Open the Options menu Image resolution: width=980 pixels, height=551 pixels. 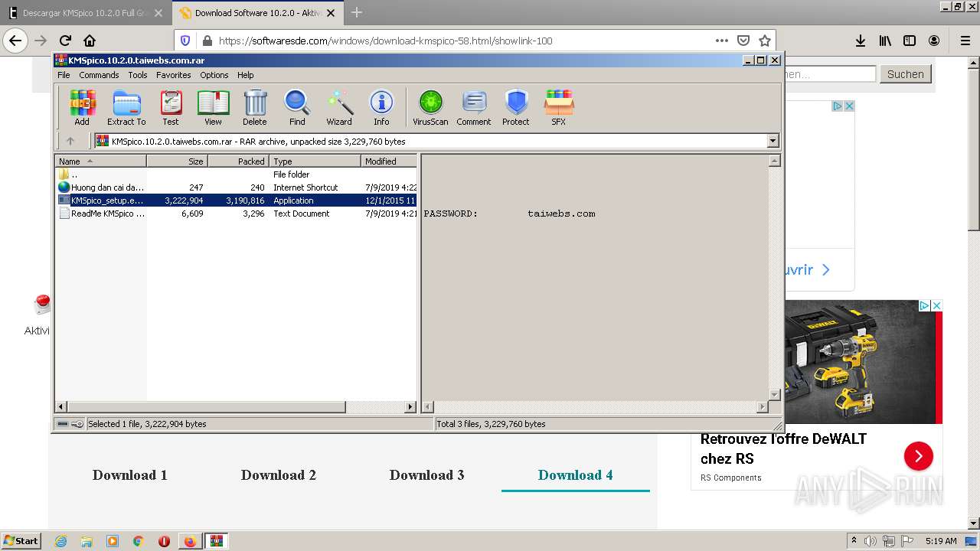click(214, 75)
